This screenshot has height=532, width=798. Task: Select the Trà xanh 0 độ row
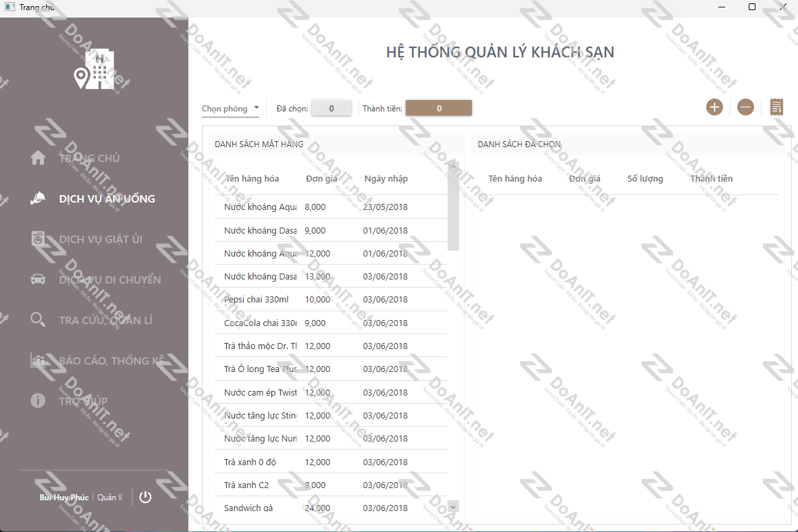(331, 462)
